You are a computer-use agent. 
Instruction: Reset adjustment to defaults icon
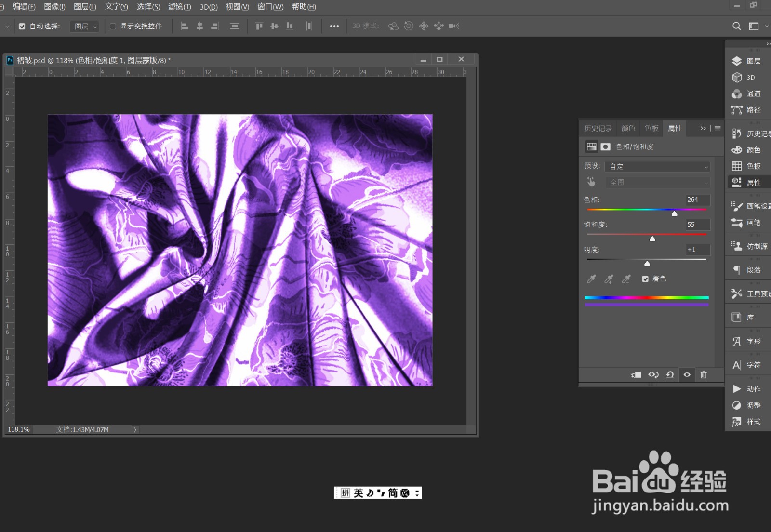[670, 375]
